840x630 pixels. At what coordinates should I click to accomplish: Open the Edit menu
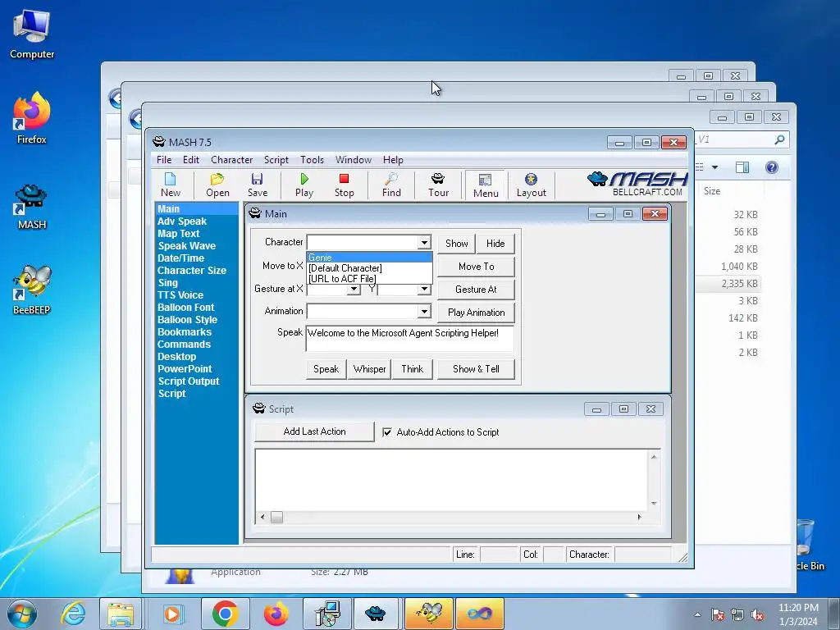pos(190,160)
